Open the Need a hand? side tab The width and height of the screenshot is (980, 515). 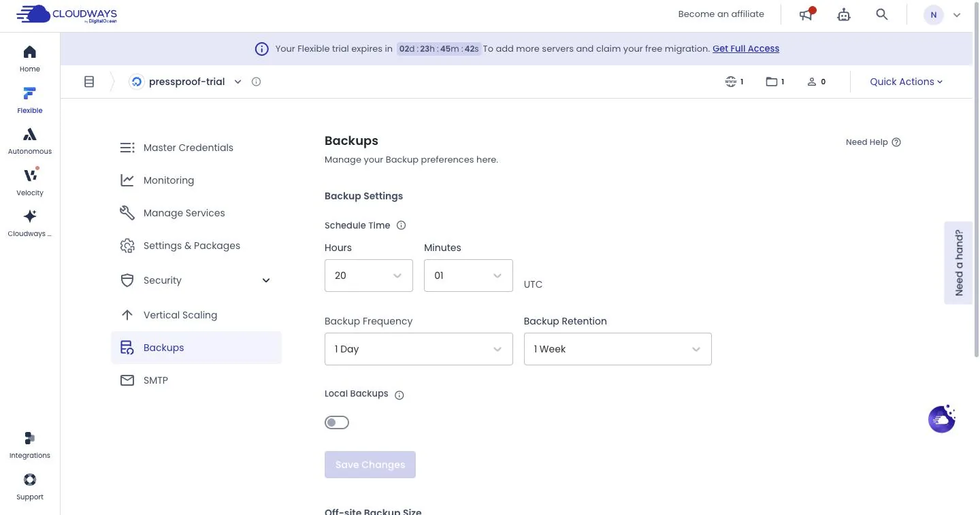click(x=958, y=263)
